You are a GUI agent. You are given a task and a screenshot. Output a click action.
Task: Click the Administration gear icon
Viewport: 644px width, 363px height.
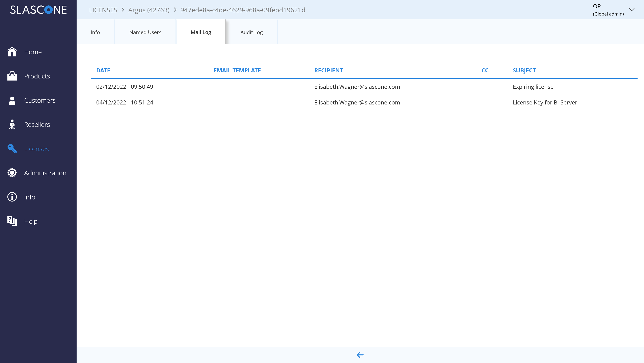(x=12, y=173)
